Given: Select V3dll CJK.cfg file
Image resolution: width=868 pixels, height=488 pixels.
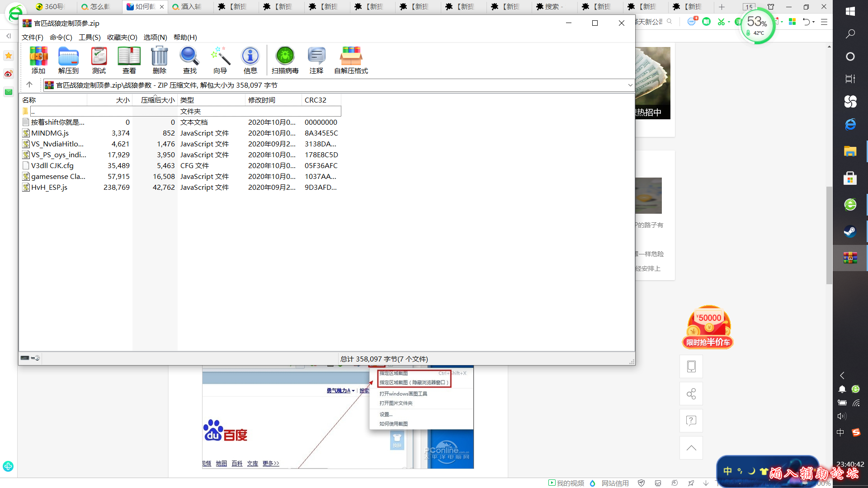Looking at the screenshot, I should [x=181, y=165].
